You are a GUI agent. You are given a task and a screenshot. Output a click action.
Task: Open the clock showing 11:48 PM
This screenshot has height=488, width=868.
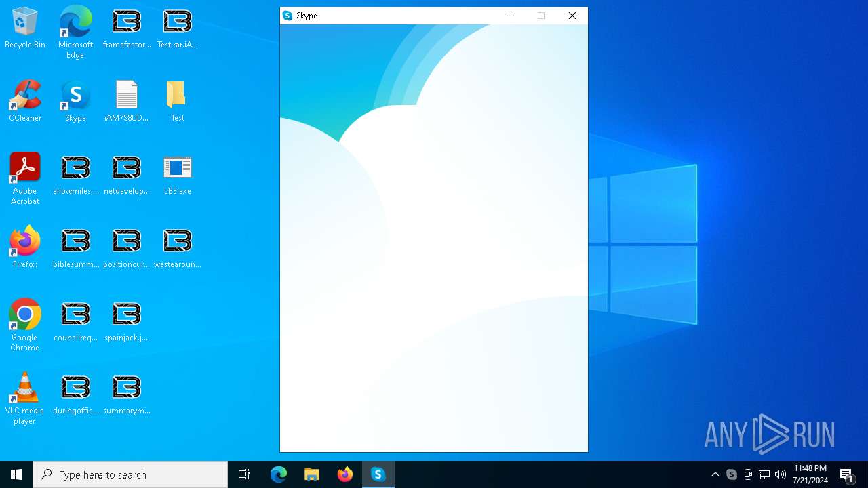[x=810, y=474]
